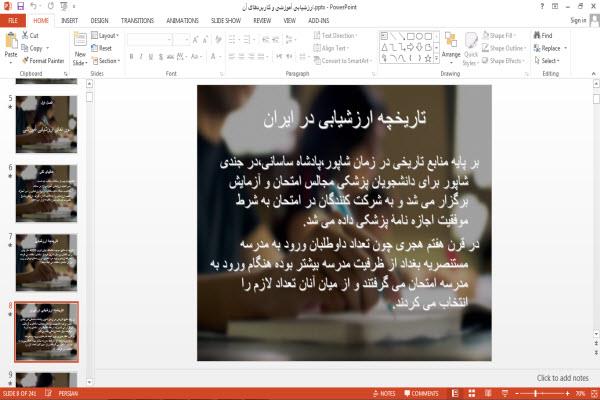Image resolution: width=600 pixels, height=400 pixels.
Task: Click the Reset slide icon
Action: pos(95,48)
